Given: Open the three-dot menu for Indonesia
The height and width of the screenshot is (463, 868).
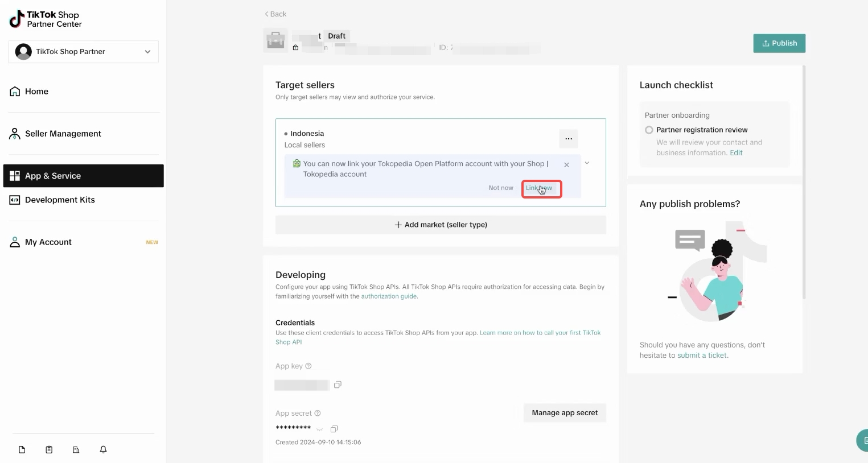Looking at the screenshot, I should 569,139.
